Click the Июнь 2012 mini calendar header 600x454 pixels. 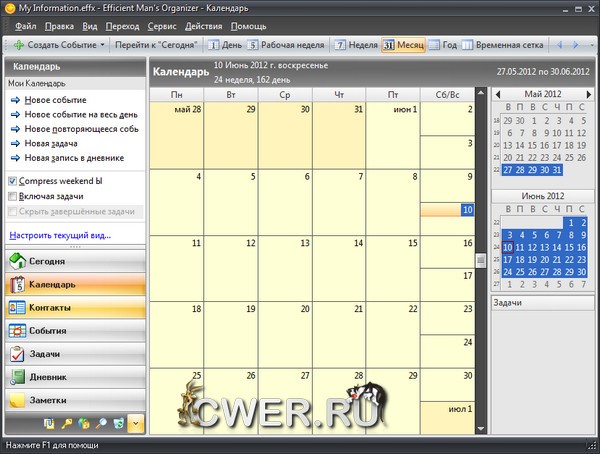pyautogui.click(x=543, y=196)
